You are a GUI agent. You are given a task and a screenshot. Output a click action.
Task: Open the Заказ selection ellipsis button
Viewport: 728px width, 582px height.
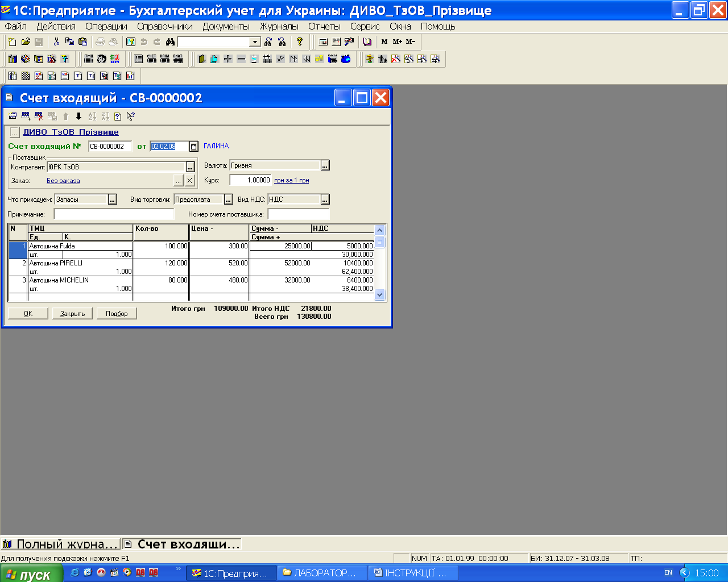[x=179, y=180]
